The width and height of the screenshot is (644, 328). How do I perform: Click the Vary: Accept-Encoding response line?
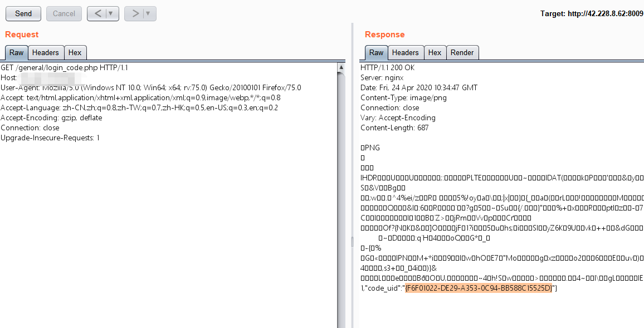pos(398,118)
